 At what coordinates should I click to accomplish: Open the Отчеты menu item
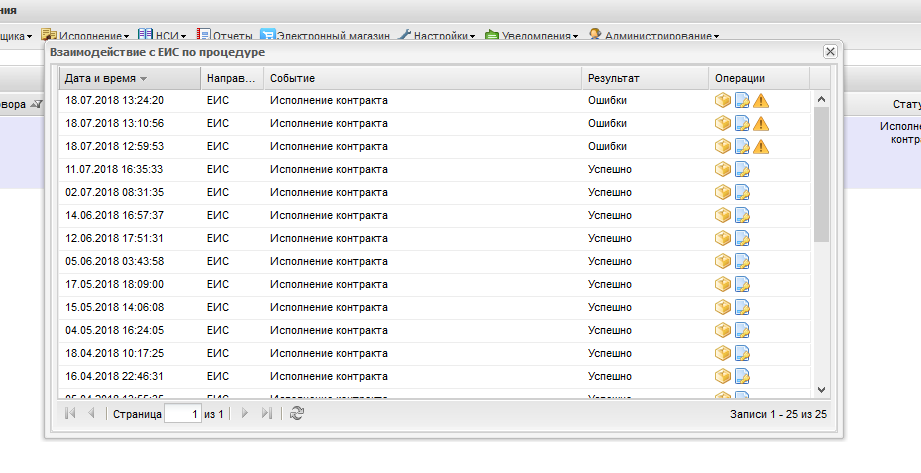coord(224,36)
